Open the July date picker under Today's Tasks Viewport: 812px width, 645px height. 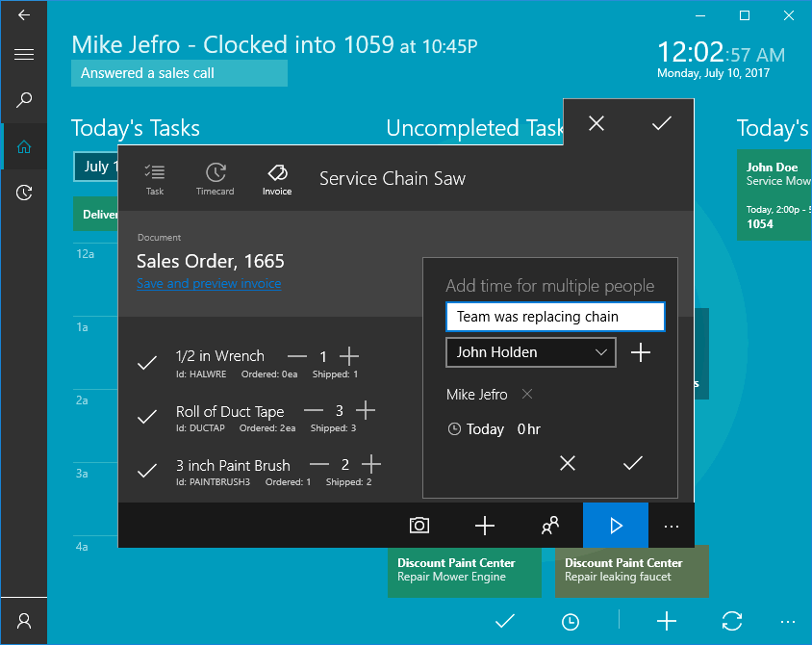(96, 167)
